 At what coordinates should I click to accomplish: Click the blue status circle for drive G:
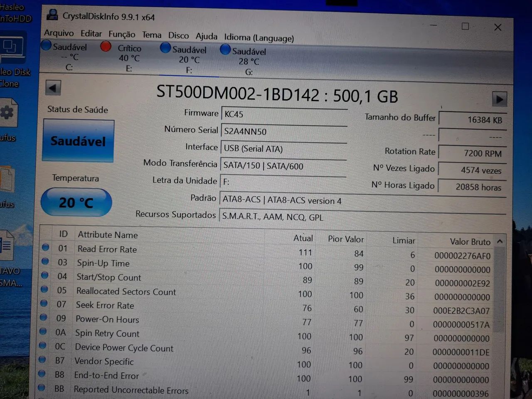[x=225, y=50]
